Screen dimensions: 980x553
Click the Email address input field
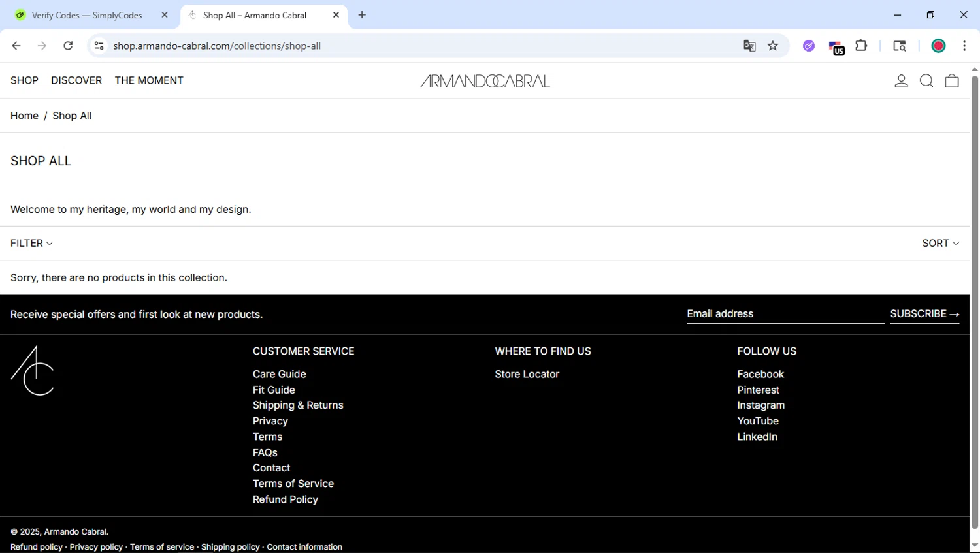(785, 314)
